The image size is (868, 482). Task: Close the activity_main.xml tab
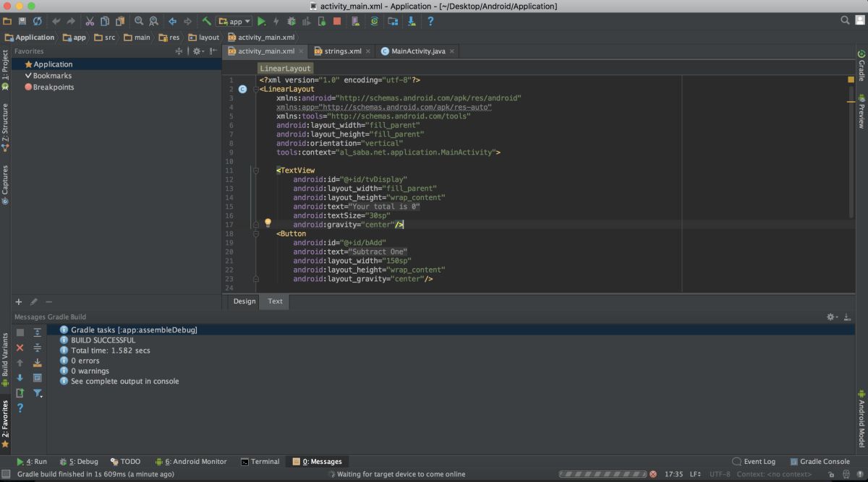pos(302,51)
